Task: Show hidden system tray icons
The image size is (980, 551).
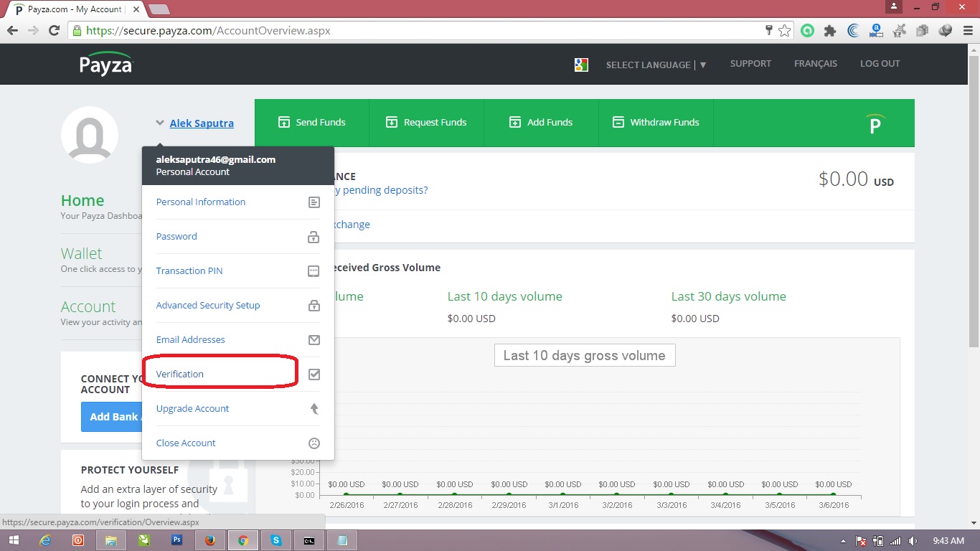Action: point(843,540)
